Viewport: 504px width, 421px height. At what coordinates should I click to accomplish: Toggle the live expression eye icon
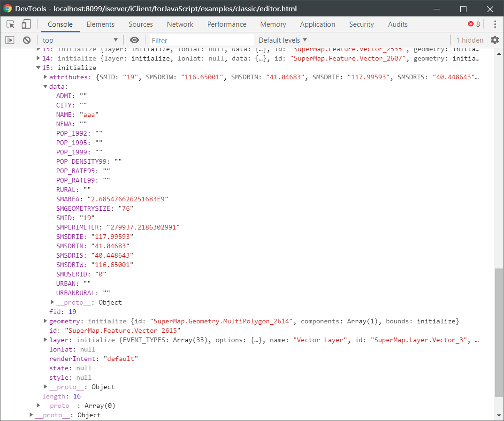134,40
